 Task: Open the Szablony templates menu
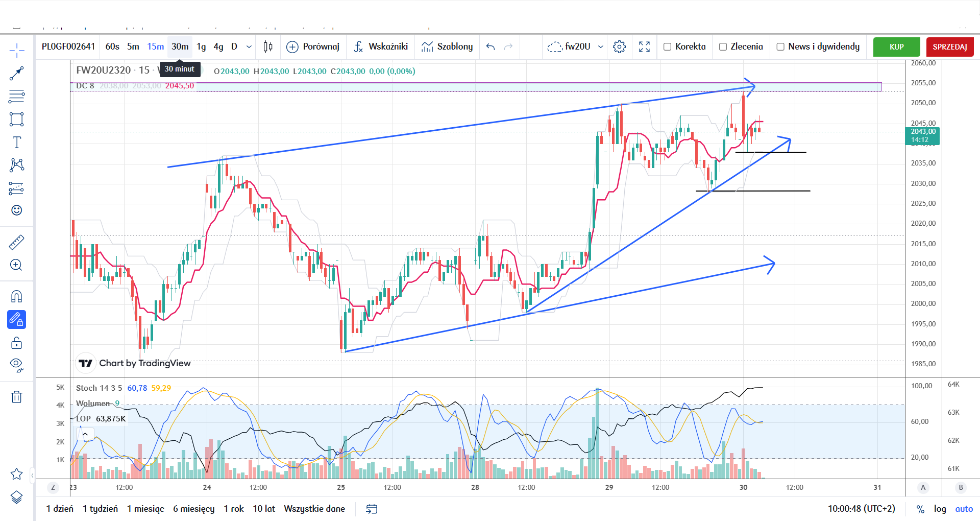[447, 47]
